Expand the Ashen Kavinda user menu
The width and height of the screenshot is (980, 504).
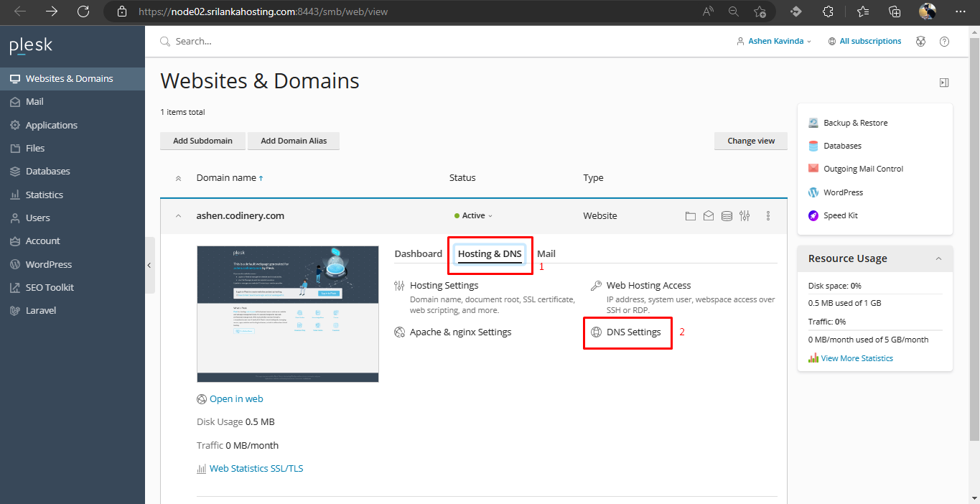[x=775, y=42]
